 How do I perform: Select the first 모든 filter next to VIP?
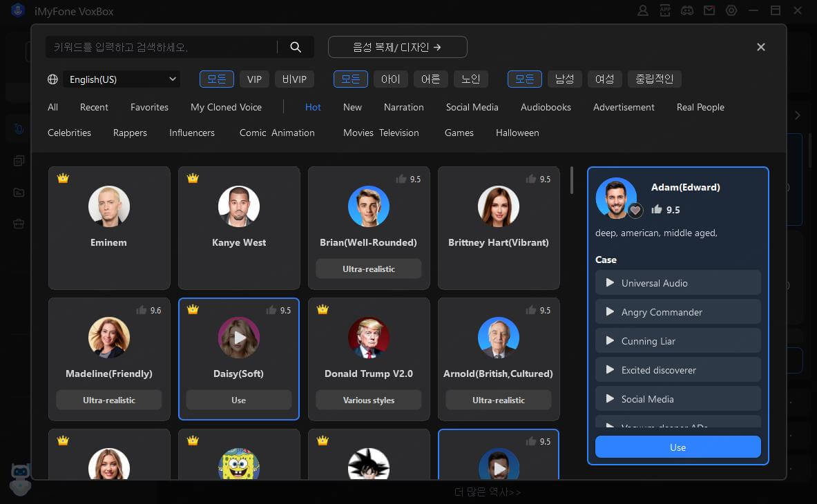click(x=217, y=79)
